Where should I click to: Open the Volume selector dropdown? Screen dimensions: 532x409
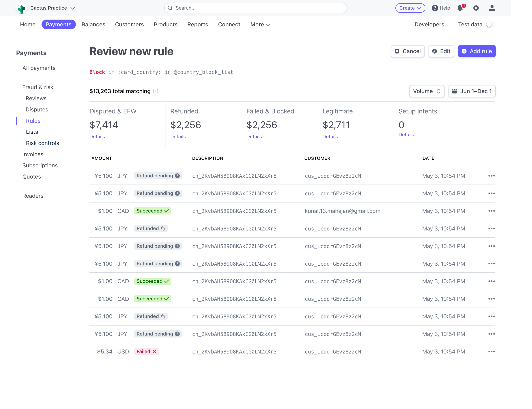pyautogui.click(x=427, y=91)
